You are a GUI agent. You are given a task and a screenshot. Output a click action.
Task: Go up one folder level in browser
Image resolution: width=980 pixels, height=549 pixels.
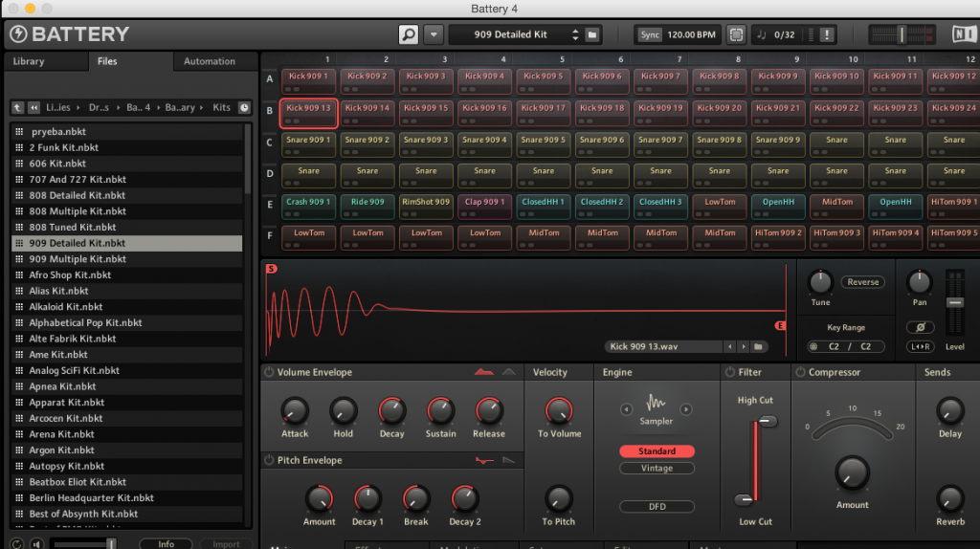[17, 107]
